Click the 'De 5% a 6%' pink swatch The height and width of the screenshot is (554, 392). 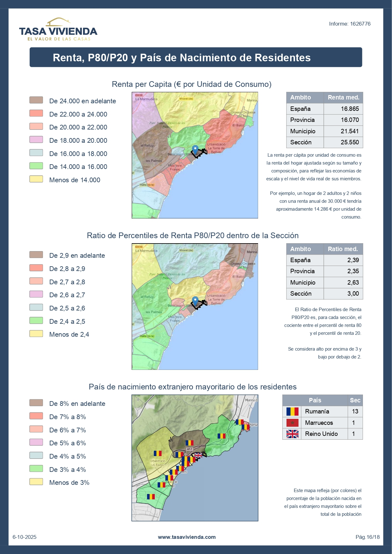(36, 442)
